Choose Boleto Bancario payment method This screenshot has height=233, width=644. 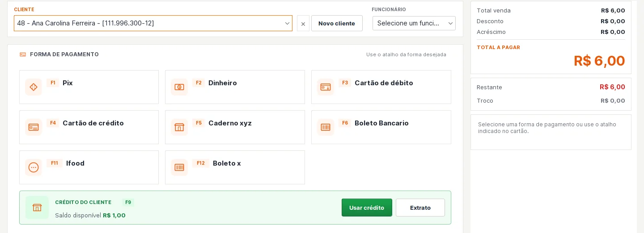(x=381, y=127)
